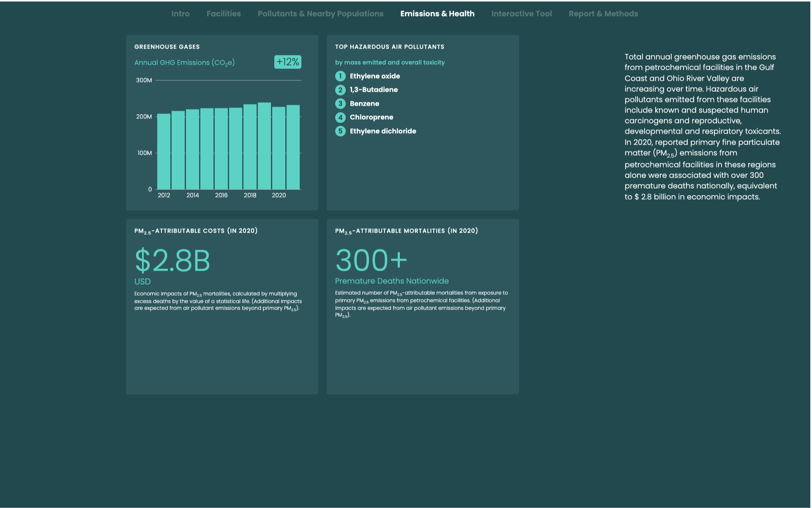Select the Ethylene dichloride pollutant label
Image resolution: width=812 pixels, height=508 pixels.
(x=383, y=131)
